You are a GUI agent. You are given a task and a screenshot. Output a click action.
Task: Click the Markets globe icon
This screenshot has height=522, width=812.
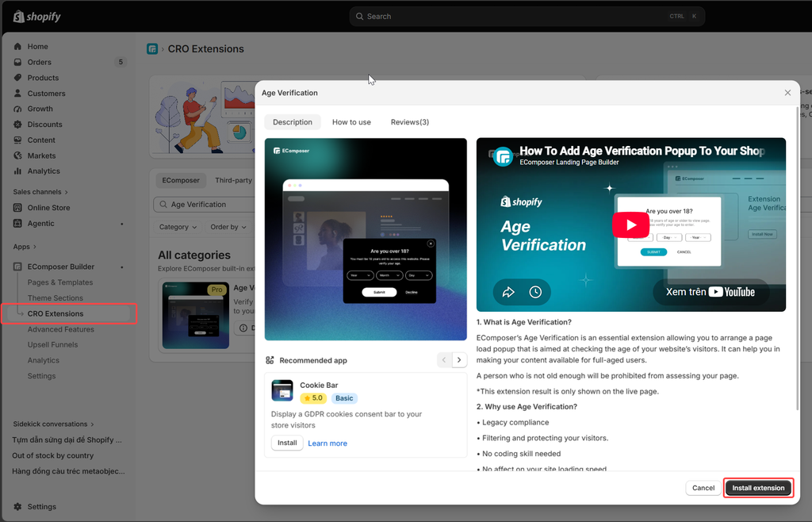pyautogui.click(x=17, y=155)
